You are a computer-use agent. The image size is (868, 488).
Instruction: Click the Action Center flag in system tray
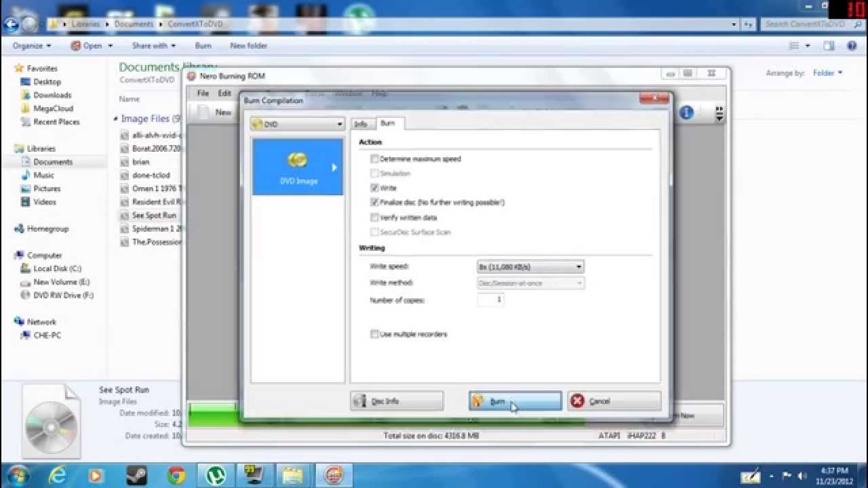click(x=787, y=475)
